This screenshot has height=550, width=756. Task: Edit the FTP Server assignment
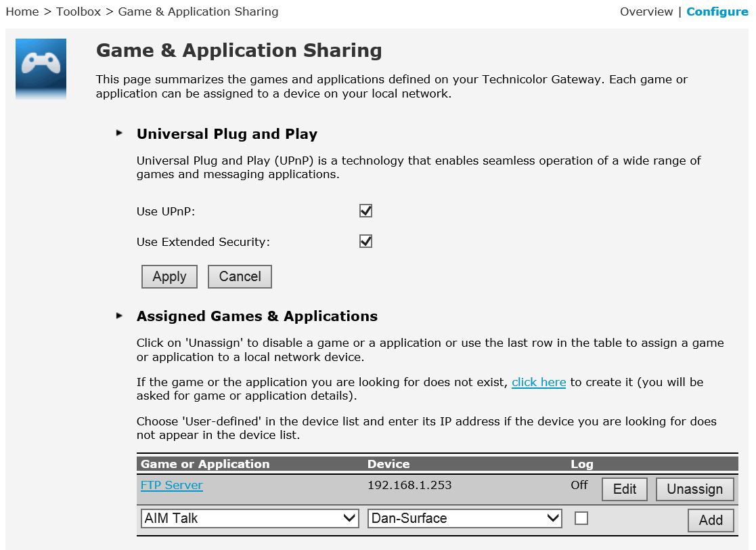[625, 489]
